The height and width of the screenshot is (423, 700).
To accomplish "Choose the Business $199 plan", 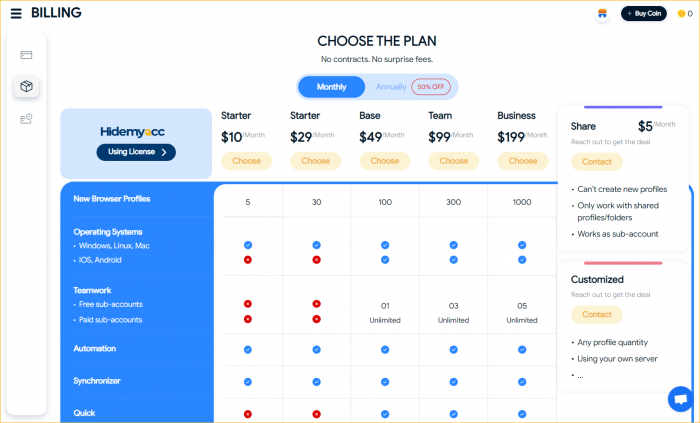I will point(523,161).
